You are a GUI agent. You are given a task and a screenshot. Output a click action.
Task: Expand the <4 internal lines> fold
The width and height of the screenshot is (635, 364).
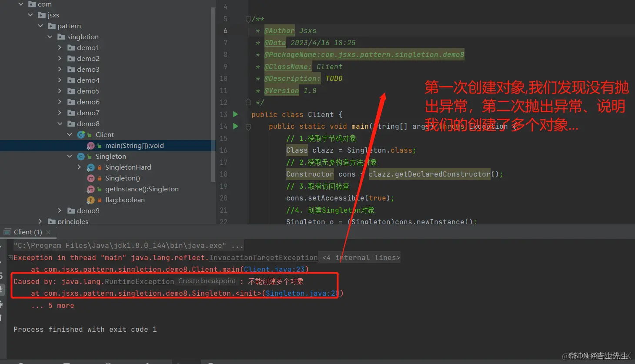tap(361, 257)
